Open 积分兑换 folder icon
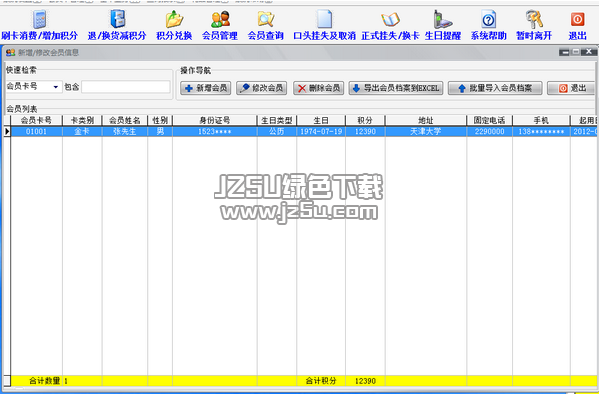This screenshot has width=599, height=394. (174, 19)
